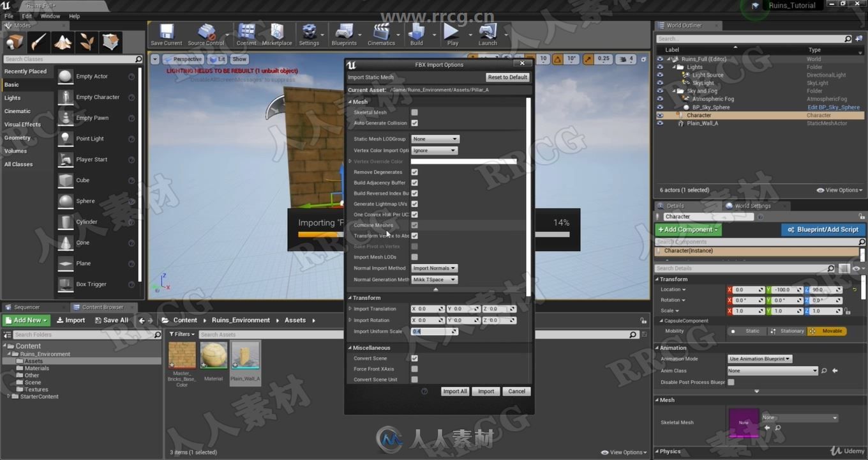The width and height of the screenshot is (868, 460).
Task: Collapse the Mesh section in import dialog
Action: 350,102
